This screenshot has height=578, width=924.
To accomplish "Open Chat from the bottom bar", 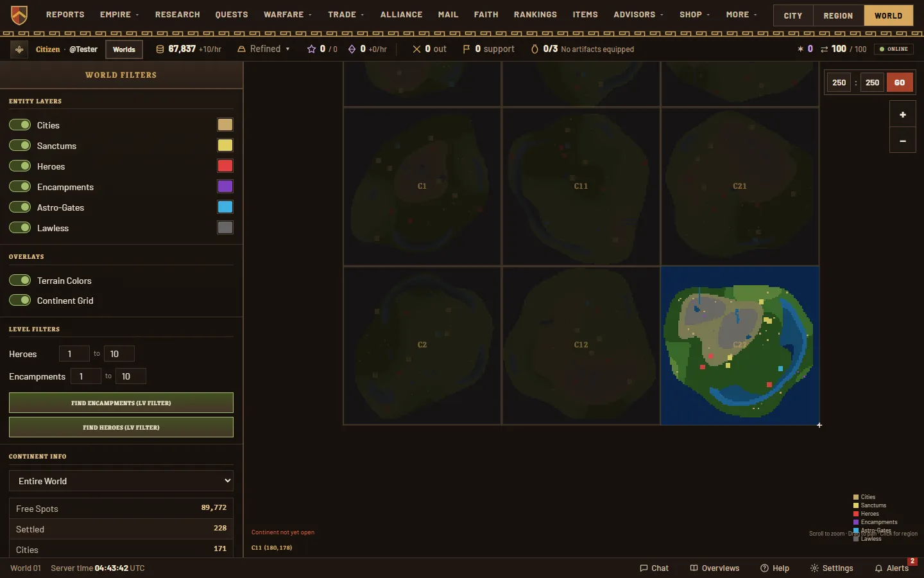I will tap(654, 568).
